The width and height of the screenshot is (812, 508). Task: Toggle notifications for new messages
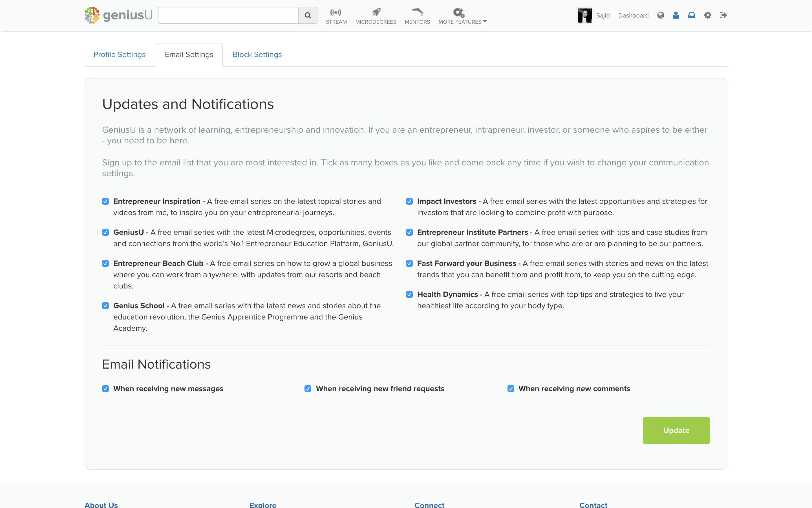pyautogui.click(x=105, y=388)
